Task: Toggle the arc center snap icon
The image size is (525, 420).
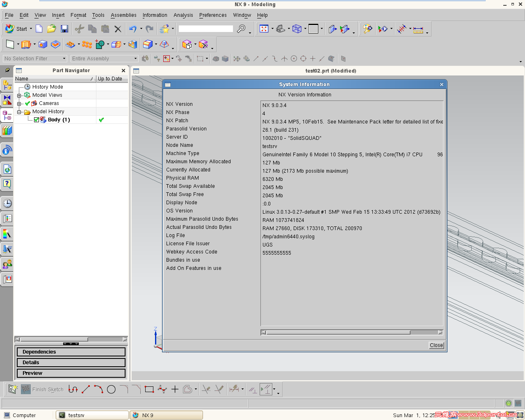Action: tap(294, 59)
